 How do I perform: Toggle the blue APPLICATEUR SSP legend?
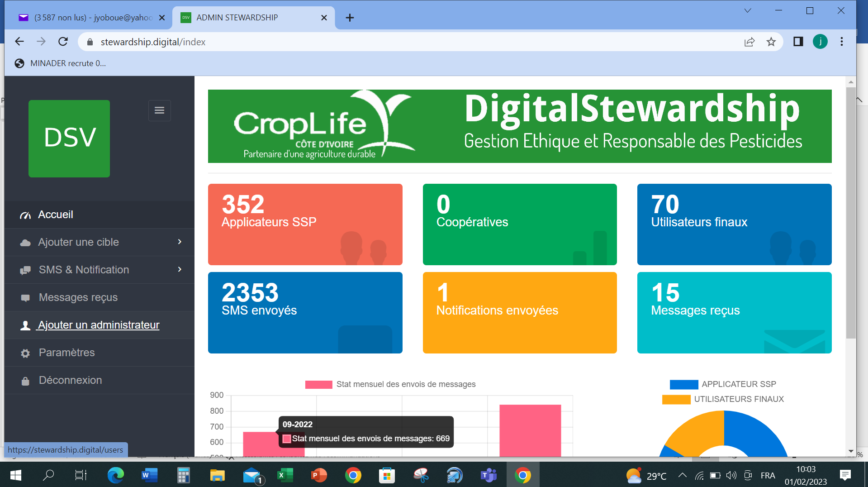[683, 385]
